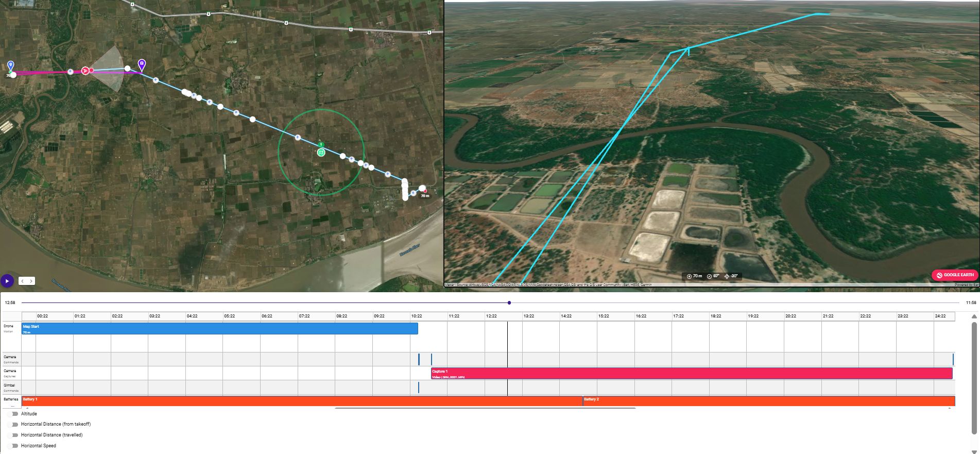Click the 20:22 timeline tick label
980x454 pixels.
[x=790, y=316]
